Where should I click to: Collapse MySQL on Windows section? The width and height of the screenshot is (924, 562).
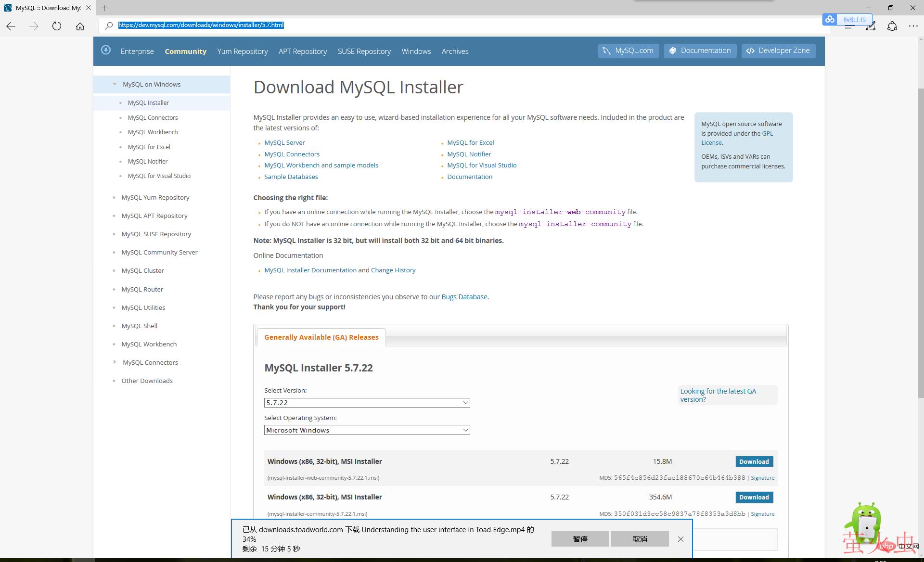115,84
